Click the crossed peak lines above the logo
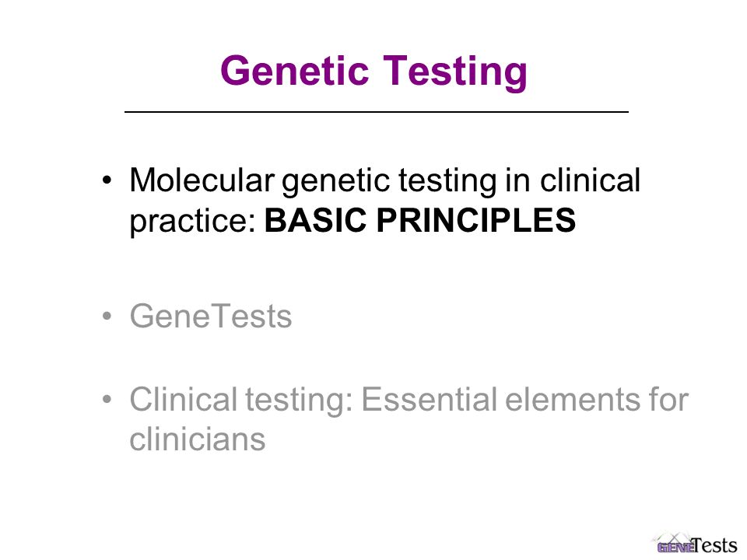Viewport: 747px width, 560px height. (x=672, y=537)
